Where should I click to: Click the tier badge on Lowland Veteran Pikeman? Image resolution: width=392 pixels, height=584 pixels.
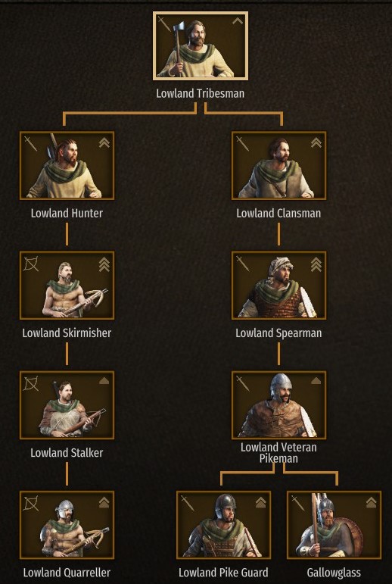[316, 381]
